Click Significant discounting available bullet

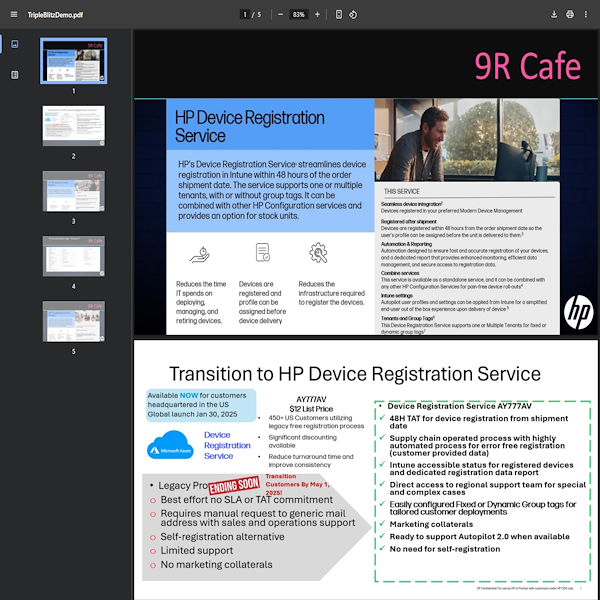[302, 441]
